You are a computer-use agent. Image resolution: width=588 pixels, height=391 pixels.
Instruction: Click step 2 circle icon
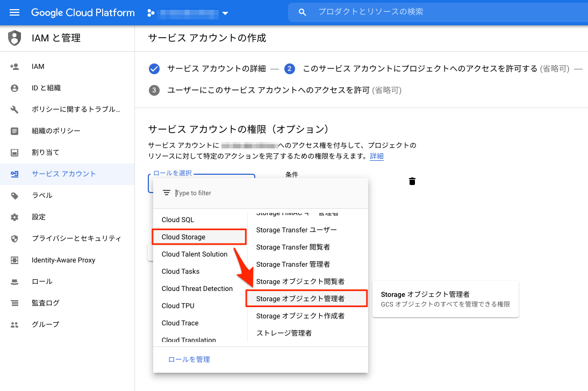[x=290, y=69]
